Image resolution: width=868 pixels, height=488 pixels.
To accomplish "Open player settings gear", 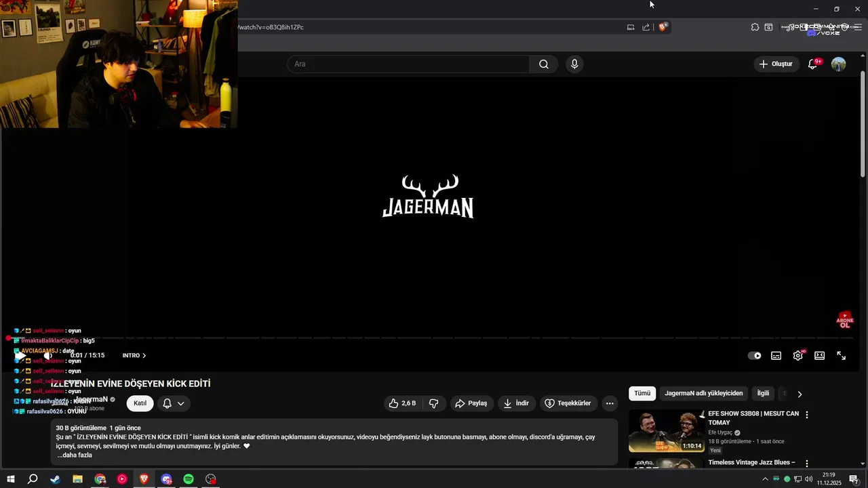I will pyautogui.click(x=798, y=355).
